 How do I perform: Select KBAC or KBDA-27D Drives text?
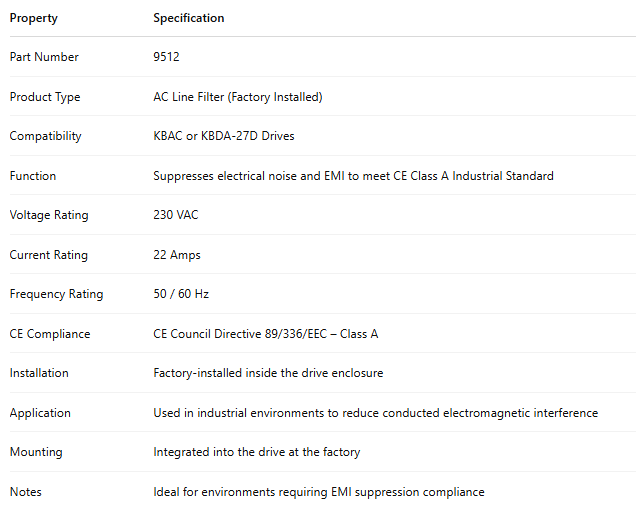224,136
